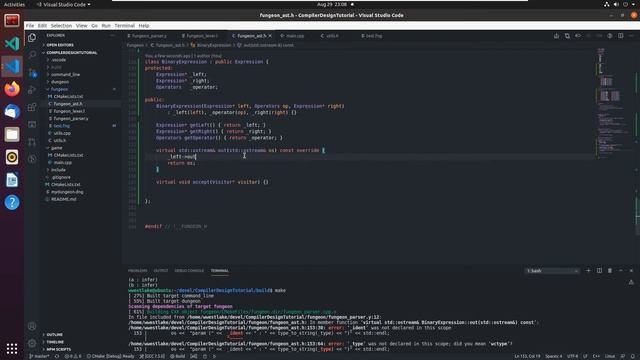Open the bash terminal selector dropdown
Image resolution: width=640 pixels, height=360 pixels.
[552, 271]
